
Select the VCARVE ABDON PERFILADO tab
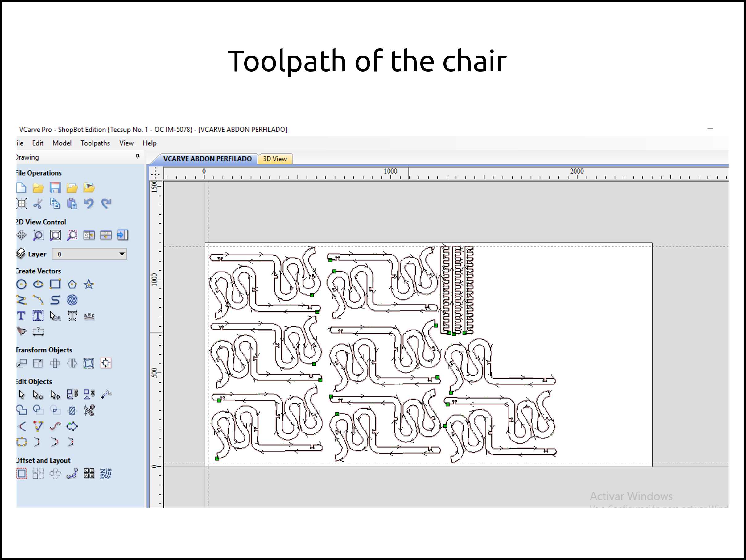pyautogui.click(x=207, y=159)
